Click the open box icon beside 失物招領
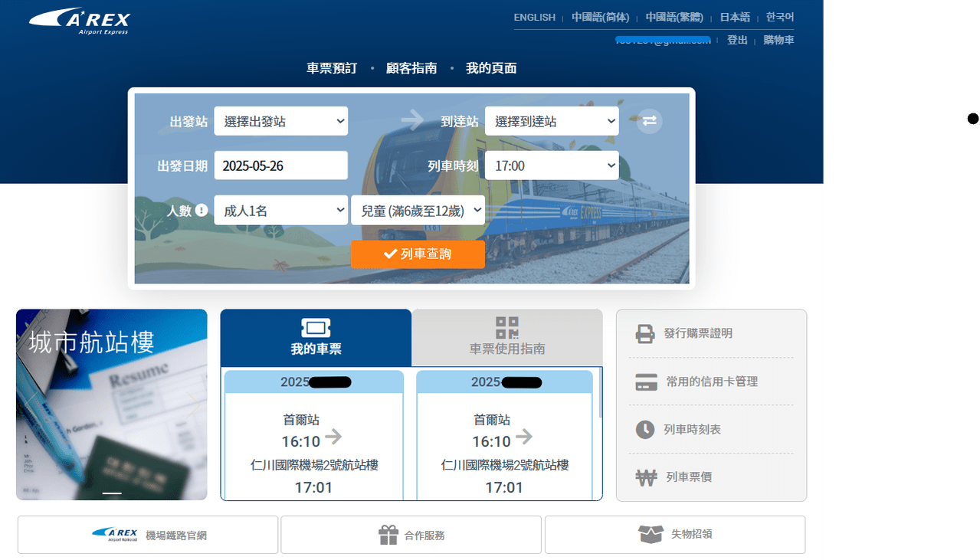 pos(651,534)
